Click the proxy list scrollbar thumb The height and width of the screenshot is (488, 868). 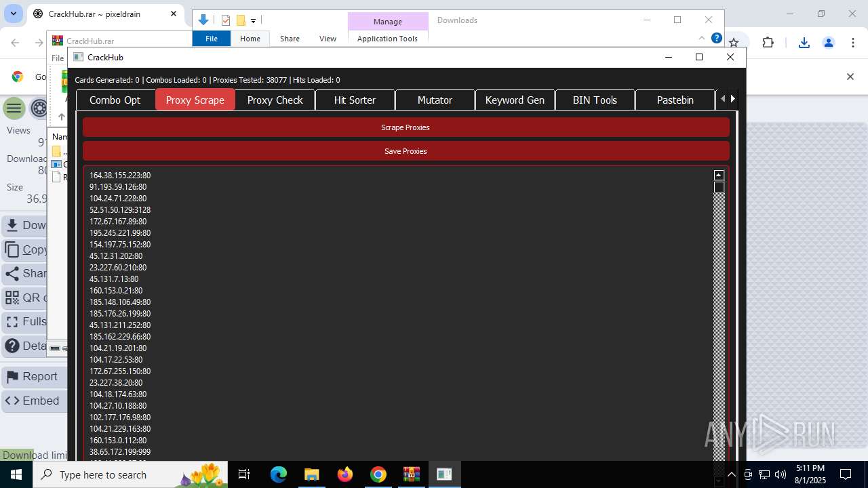tap(719, 187)
